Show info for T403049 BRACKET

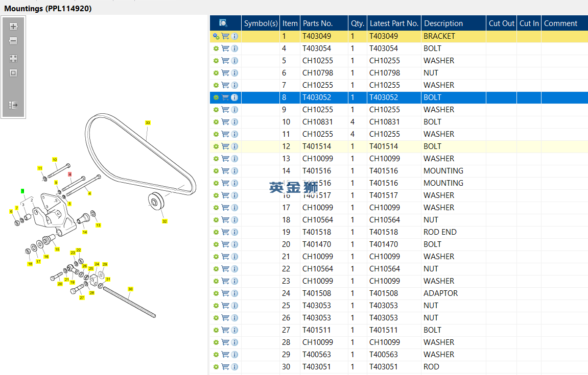234,36
